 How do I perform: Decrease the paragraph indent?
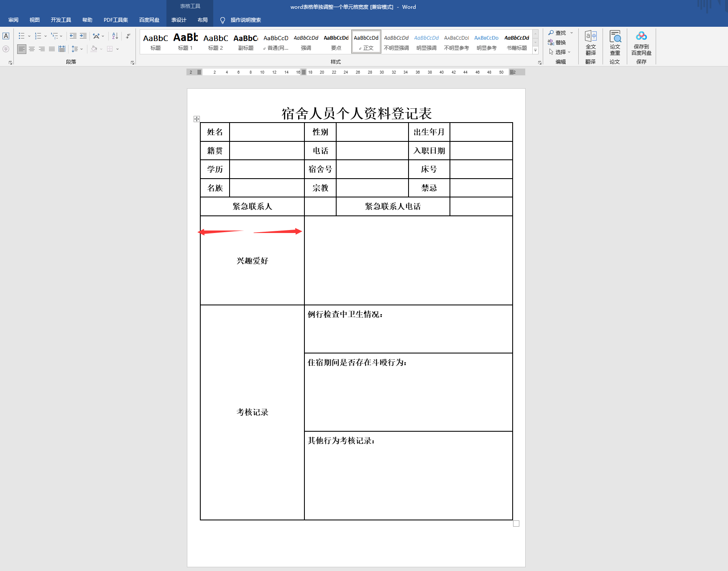[x=73, y=36]
